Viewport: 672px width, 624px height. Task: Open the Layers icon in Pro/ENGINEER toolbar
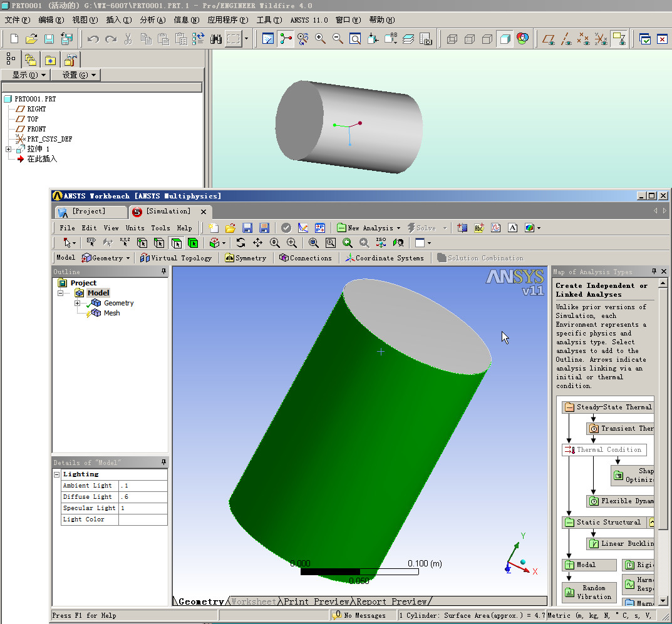click(408, 39)
